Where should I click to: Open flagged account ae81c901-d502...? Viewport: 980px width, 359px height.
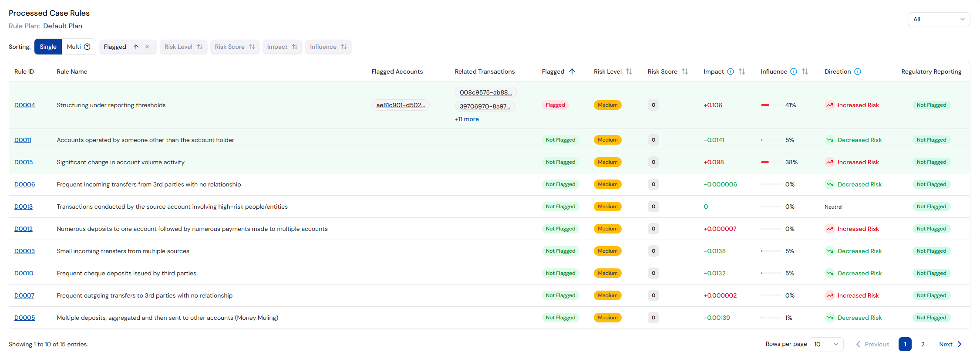point(401,105)
